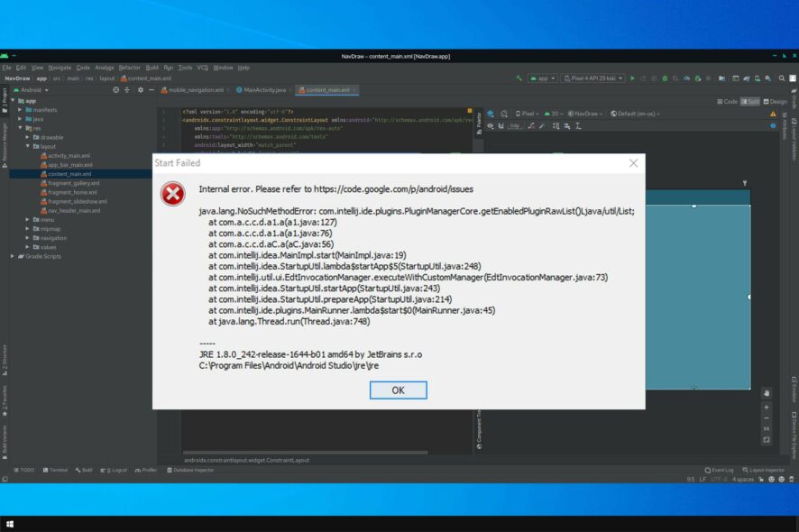Image resolution: width=799 pixels, height=532 pixels.
Task: Click the infer constraints wand icon
Action: click(x=542, y=126)
